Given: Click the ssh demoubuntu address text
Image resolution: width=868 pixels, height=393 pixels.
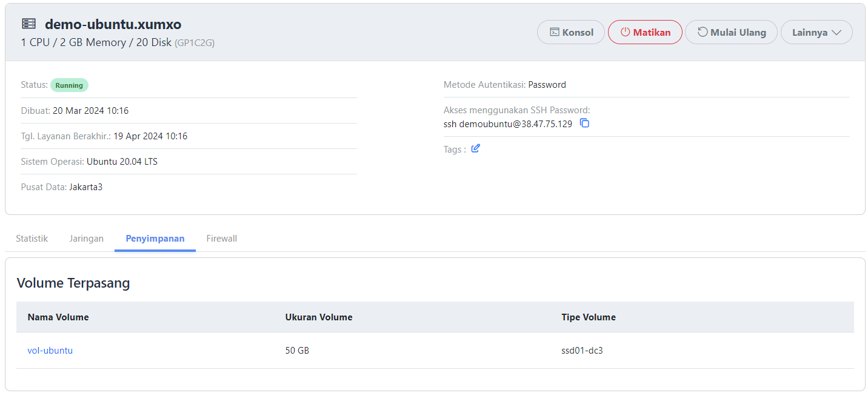Looking at the screenshot, I should click(x=509, y=124).
